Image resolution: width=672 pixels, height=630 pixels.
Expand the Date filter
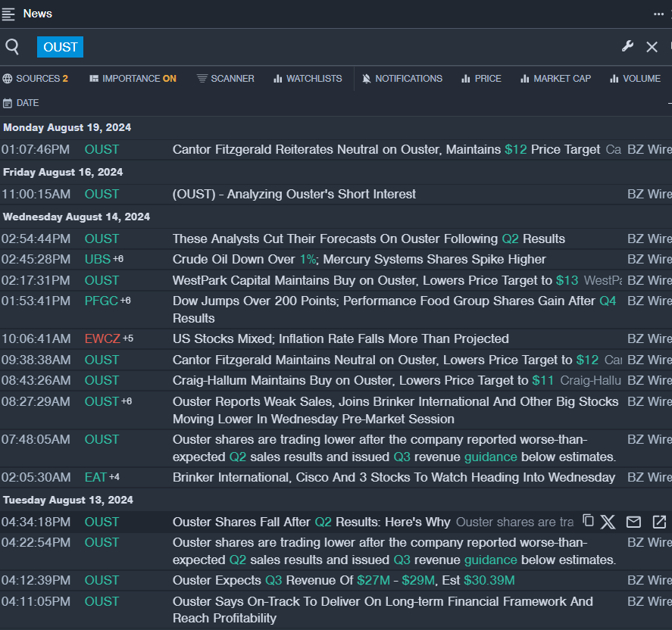point(21,103)
